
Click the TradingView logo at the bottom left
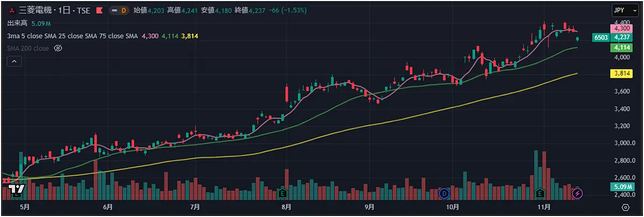click(x=16, y=190)
